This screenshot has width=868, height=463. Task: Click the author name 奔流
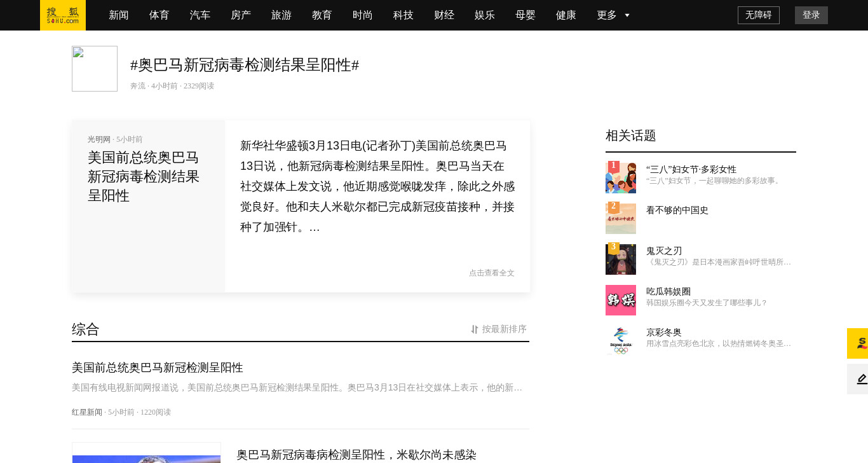pos(138,86)
